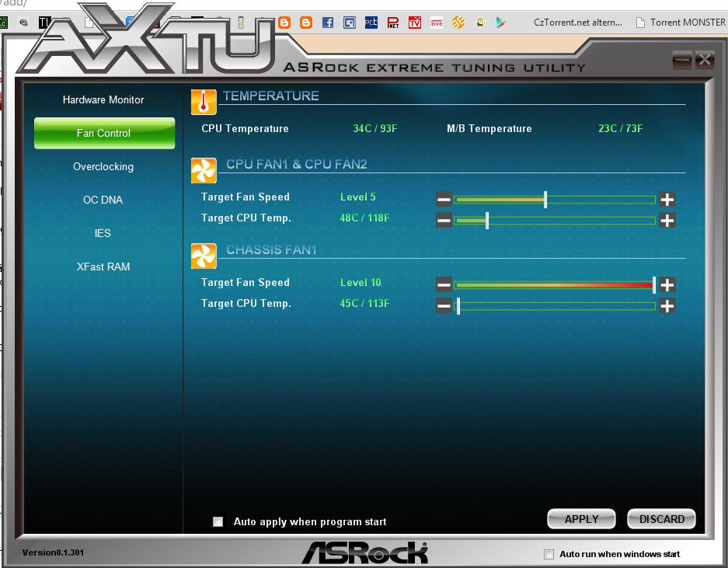Open the zive bookmark icon
728x568 pixels.
pos(437,23)
